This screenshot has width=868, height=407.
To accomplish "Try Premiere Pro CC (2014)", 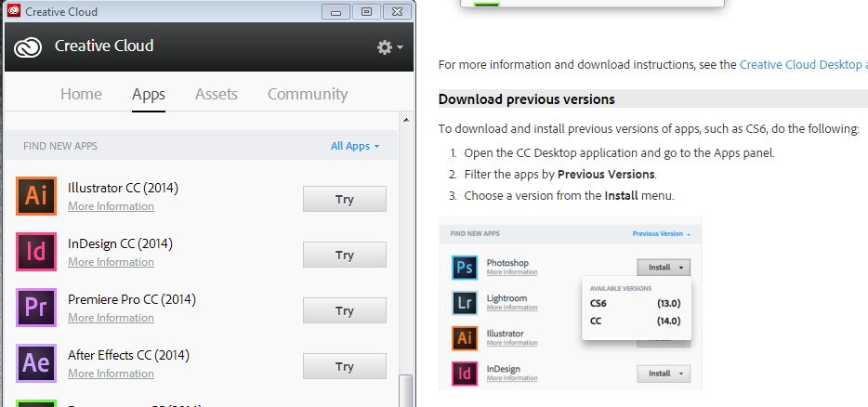I will click(x=345, y=310).
